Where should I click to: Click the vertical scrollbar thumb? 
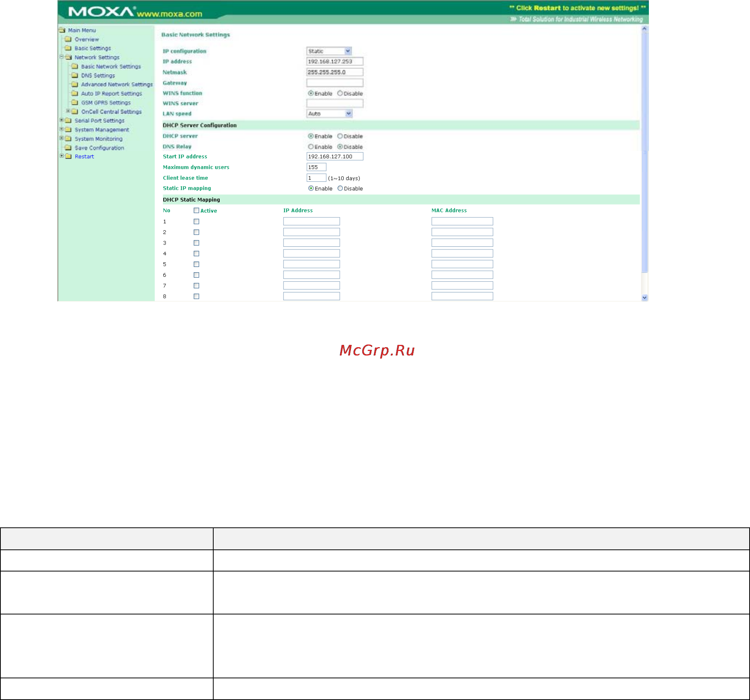[644, 152]
